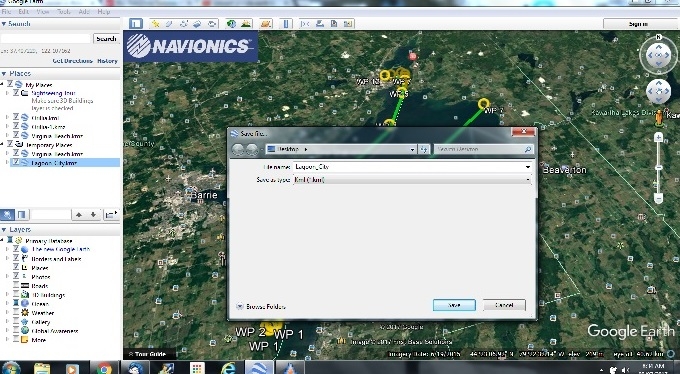This screenshot has height=374, width=680.
Task: Click the orange planet switch icon
Action: coord(266,24)
